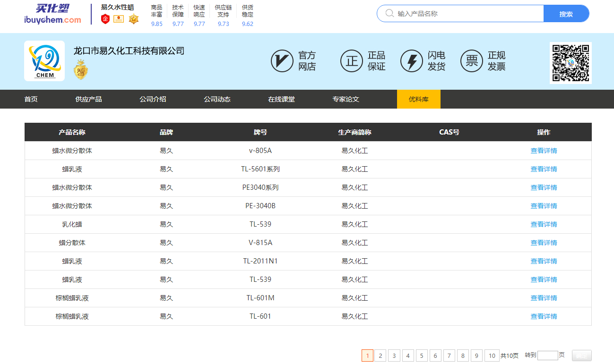The image size is (614, 364).
Task: Click the 快速响应 9.77 rating
Action: point(199,16)
